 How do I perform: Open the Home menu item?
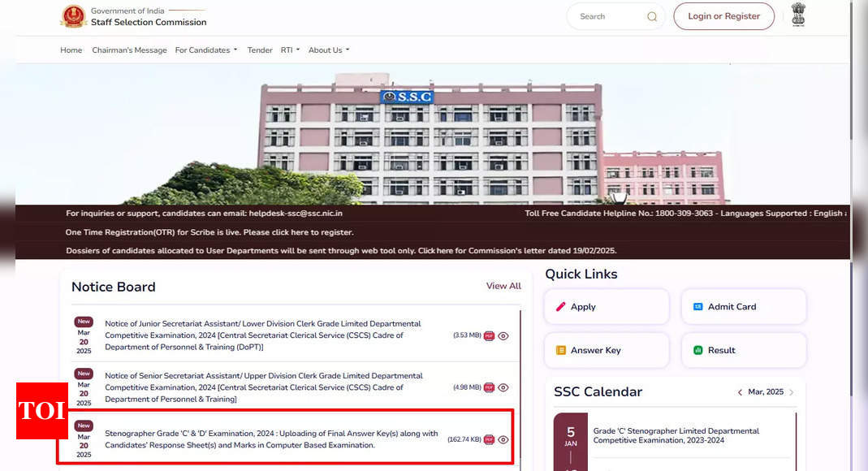click(x=71, y=50)
